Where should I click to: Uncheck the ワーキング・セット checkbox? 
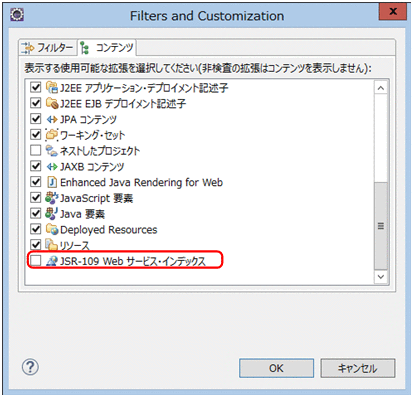35,135
